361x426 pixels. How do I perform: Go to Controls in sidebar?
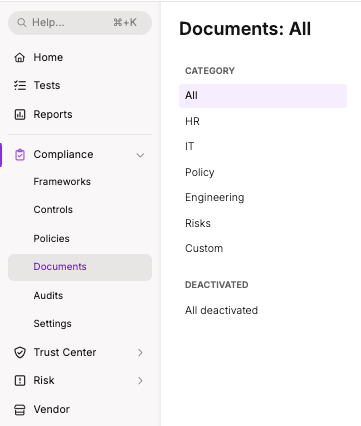point(53,210)
